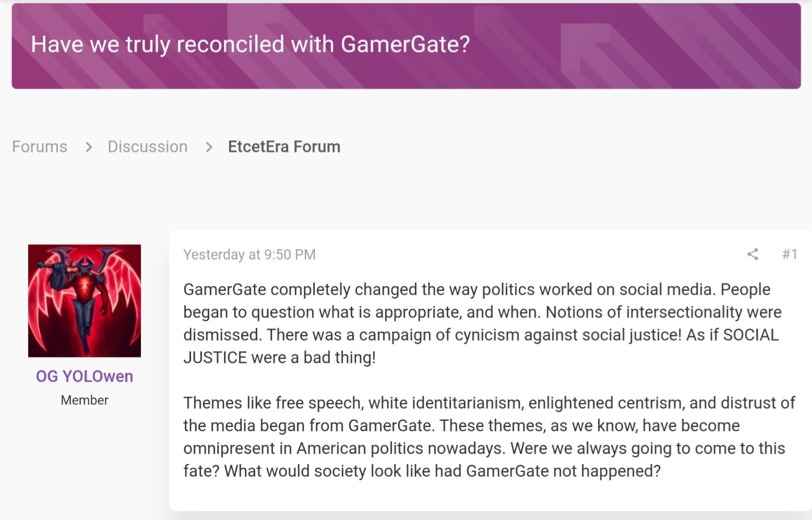
Task: Open the EtcetEra Forum breadcrumb
Action: (x=284, y=147)
